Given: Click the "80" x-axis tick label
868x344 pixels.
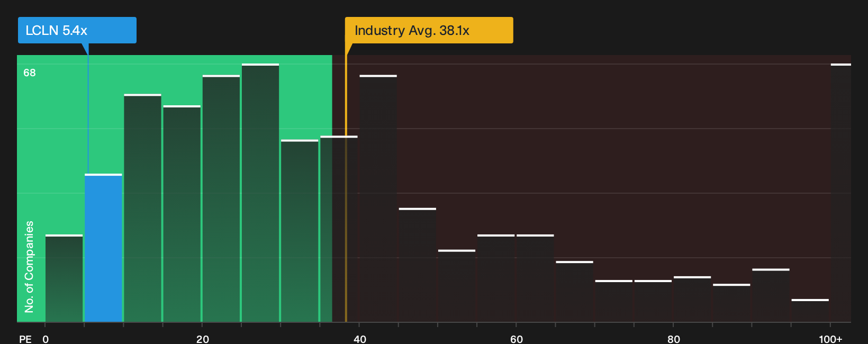Looking at the screenshot, I should 674,339.
